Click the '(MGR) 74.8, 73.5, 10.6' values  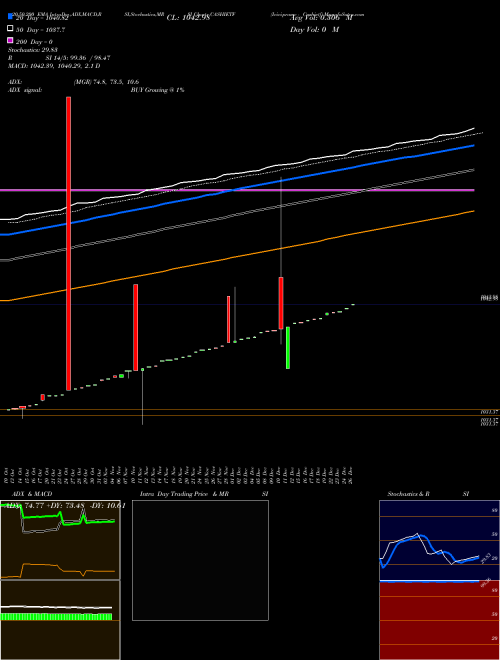click(106, 82)
